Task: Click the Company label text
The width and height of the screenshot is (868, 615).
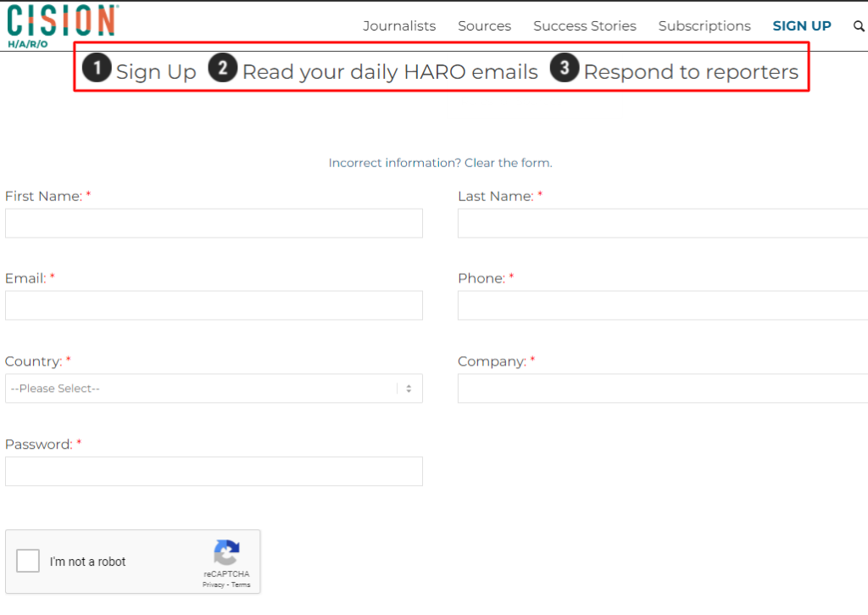Action: [x=492, y=361]
